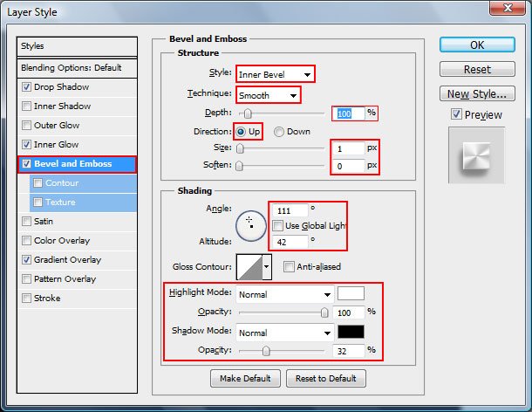This screenshot has width=532, height=412.
Task: Click the white Highlight color swatch
Action: pyautogui.click(x=351, y=293)
